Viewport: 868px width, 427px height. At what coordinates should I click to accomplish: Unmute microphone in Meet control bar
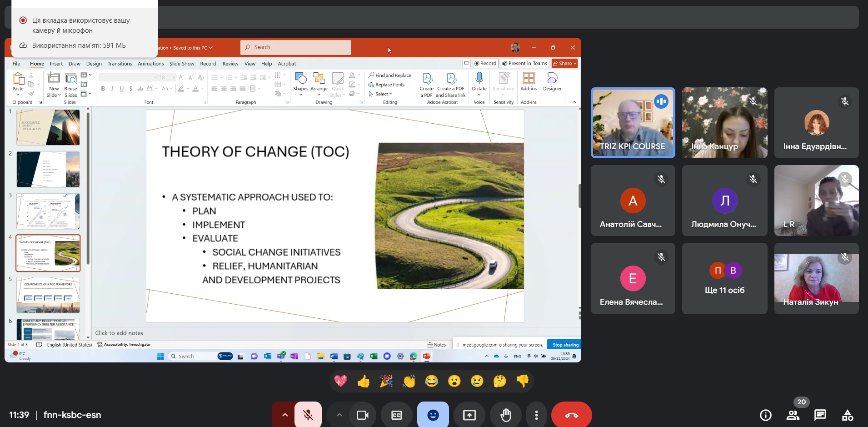tap(308, 415)
